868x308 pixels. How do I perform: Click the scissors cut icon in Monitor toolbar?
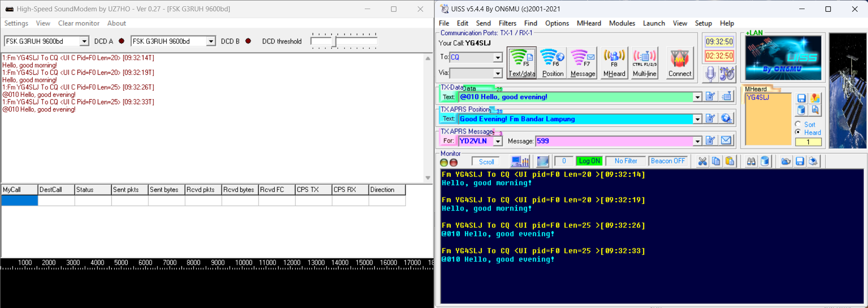pyautogui.click(x=702, y=161)
